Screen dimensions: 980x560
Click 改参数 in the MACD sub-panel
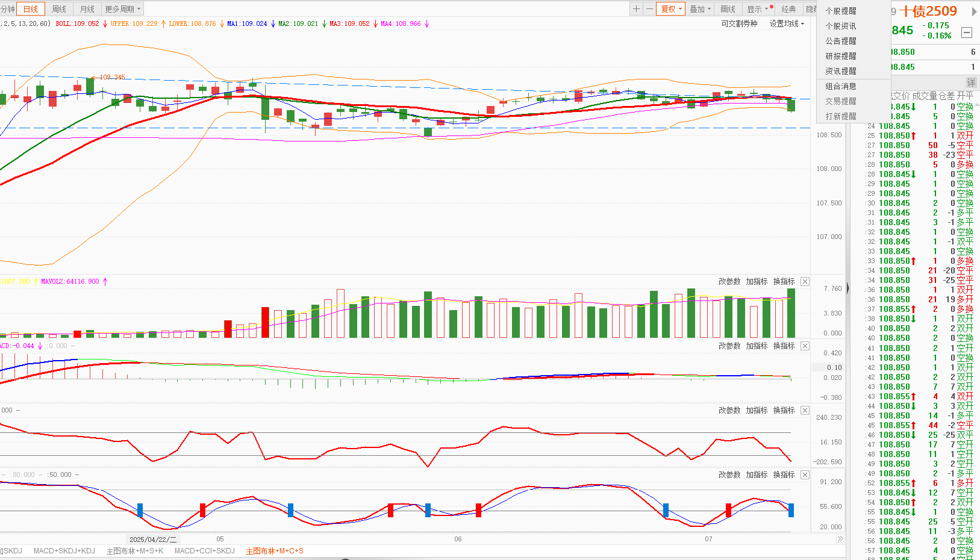click(x=729, y=346)
